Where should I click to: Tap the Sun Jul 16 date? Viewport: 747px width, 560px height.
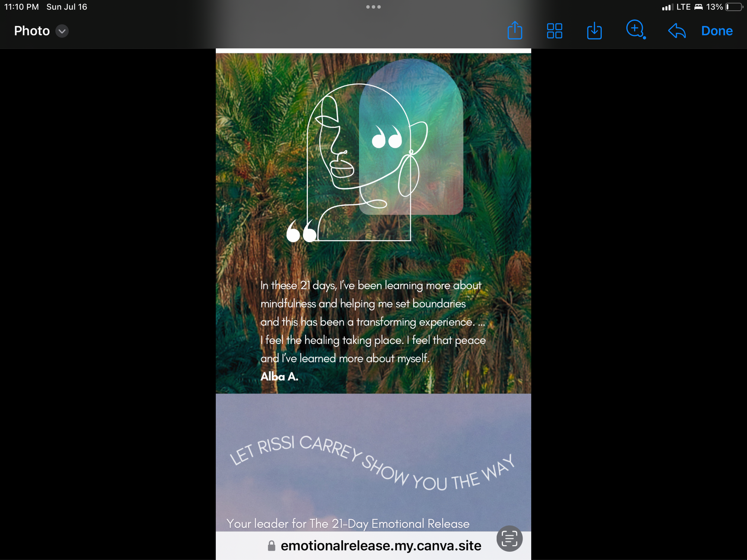(x=67, y=7)
